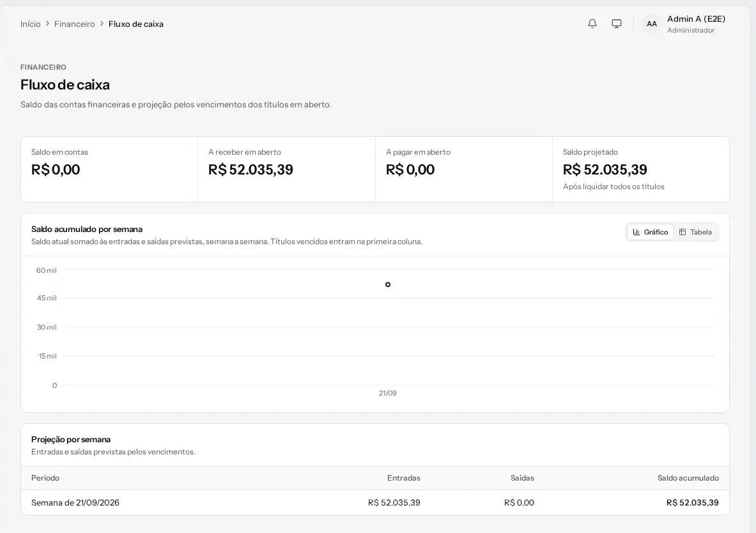Click the Administrador role label
Screen dimensions: 756x533
pos(690,30)
